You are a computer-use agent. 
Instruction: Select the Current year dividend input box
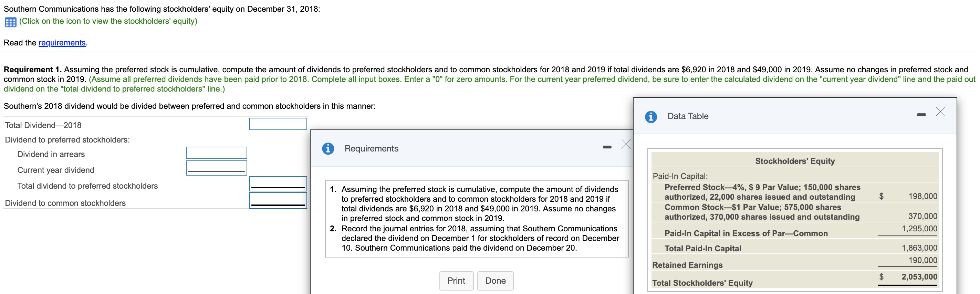tap(216, 168)
